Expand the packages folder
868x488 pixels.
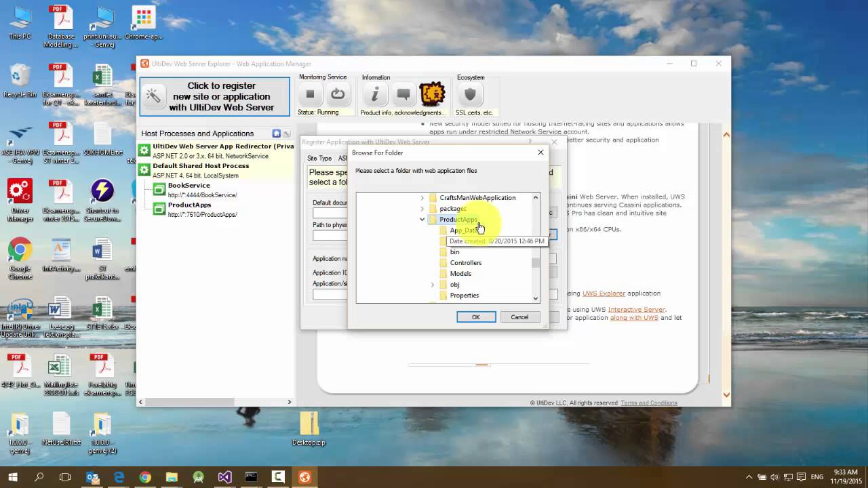coord(422,209)
